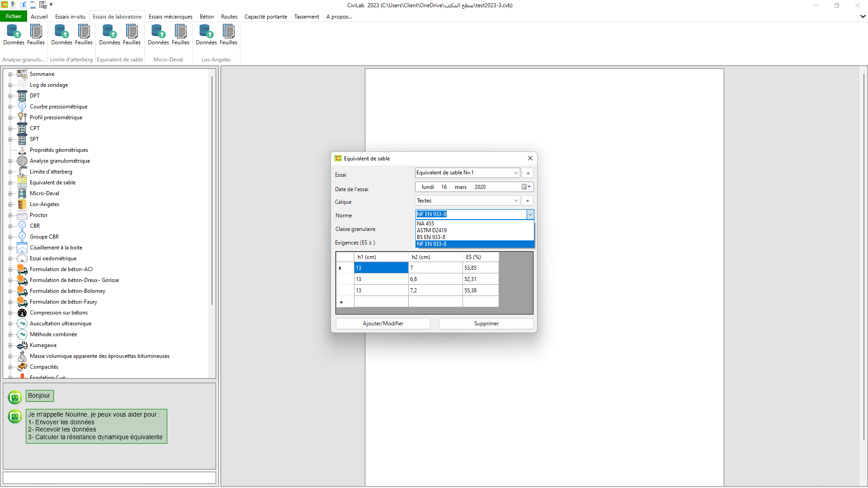
Task: Expand the Sommaire tree node
Action: pos(10,74)
